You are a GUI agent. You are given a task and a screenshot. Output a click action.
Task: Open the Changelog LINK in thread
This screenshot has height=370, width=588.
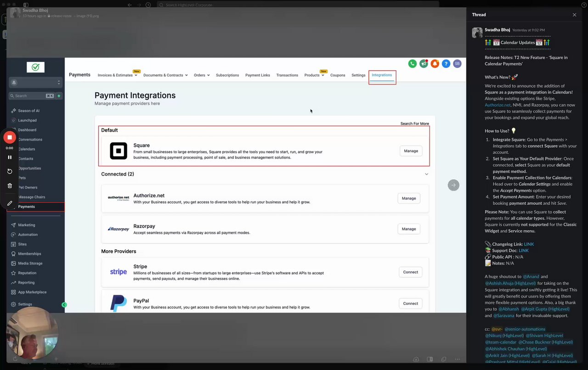pyautogui.click(x=529, y=244)
